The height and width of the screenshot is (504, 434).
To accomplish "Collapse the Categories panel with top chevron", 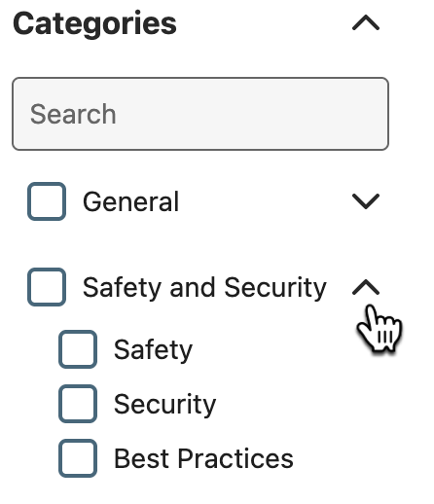I will point(366,23).
